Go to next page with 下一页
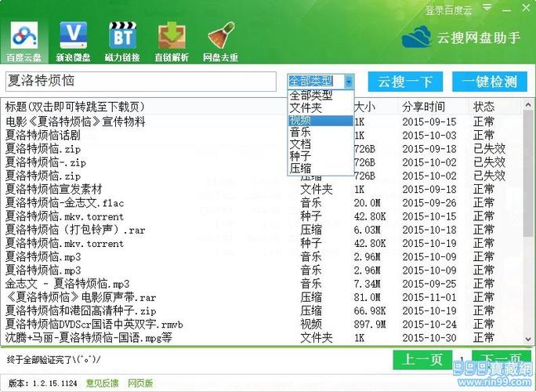 tap(502, 360)
